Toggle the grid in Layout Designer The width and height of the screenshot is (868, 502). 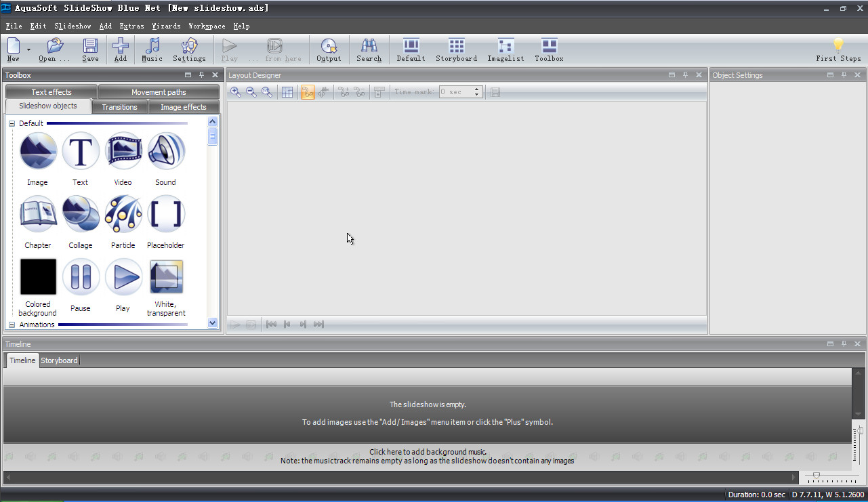click(x=287, y=92)
